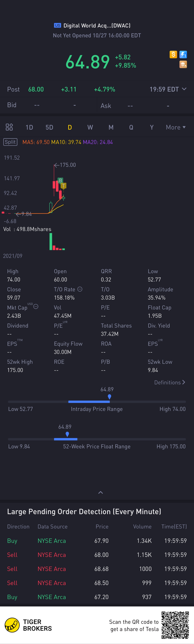Screen dimensions: 194x644
Task: Tap the T/O Rate info icon
Action: pyautogui.click(x=80, y=289)
